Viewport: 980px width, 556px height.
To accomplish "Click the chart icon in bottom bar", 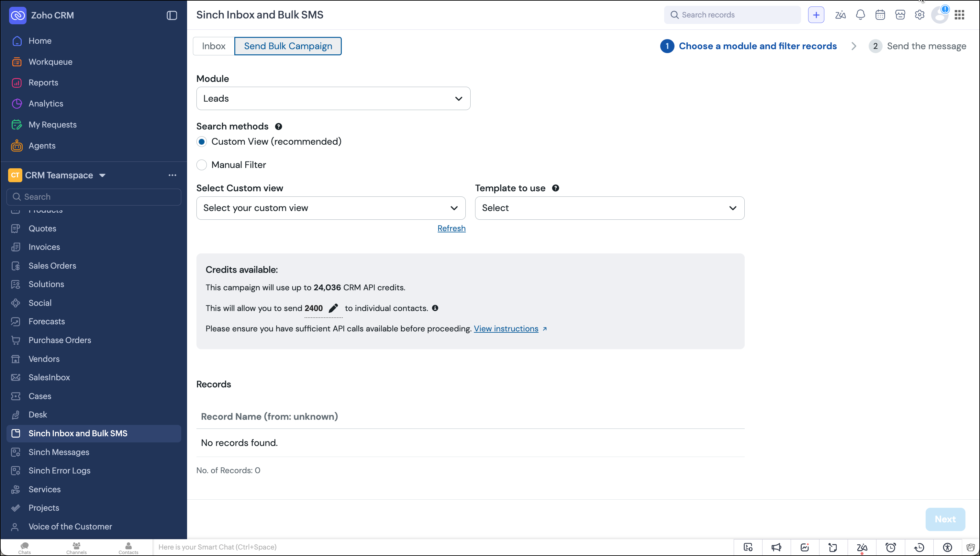I will [805, 547].
